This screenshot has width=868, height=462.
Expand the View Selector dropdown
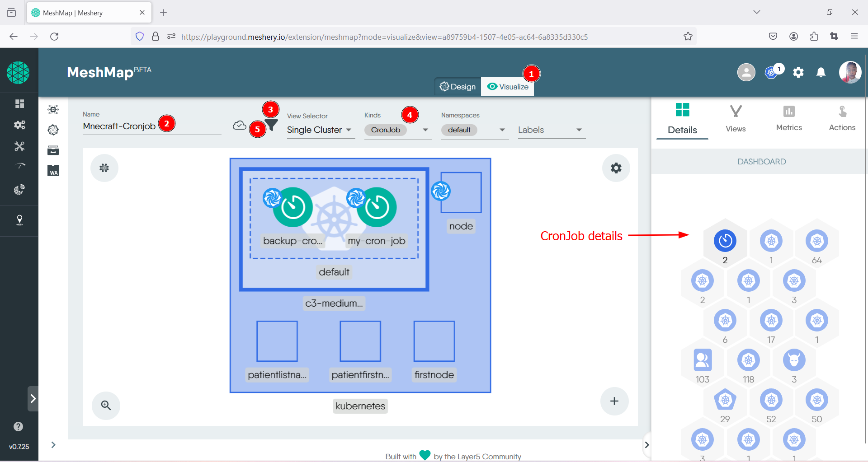320,130
